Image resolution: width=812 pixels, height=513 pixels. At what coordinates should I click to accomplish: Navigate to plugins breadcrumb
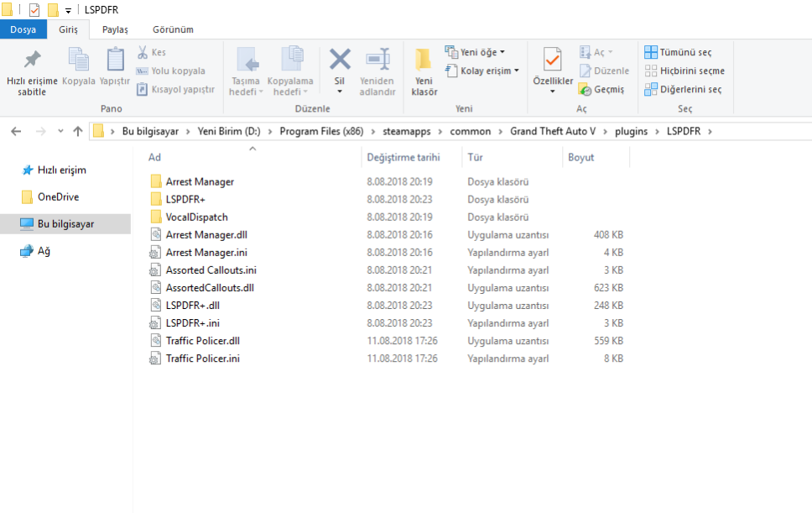click(x=631, y=132)
